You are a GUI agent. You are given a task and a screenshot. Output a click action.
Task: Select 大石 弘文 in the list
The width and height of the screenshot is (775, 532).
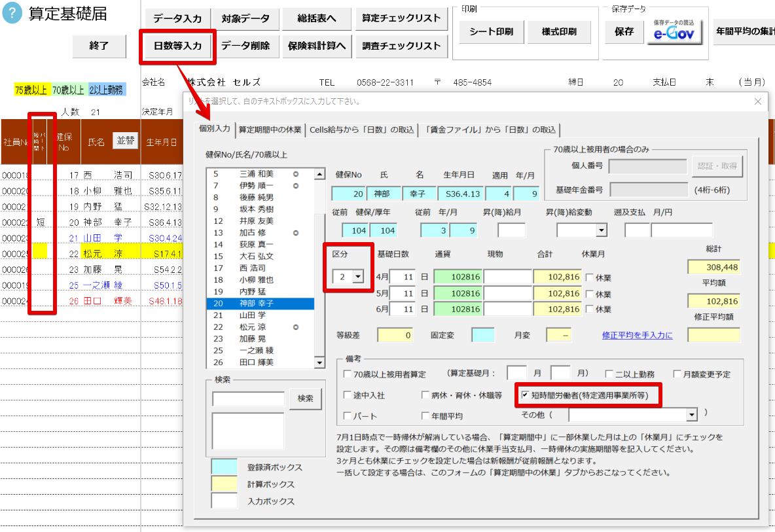[x=260, y=257]
